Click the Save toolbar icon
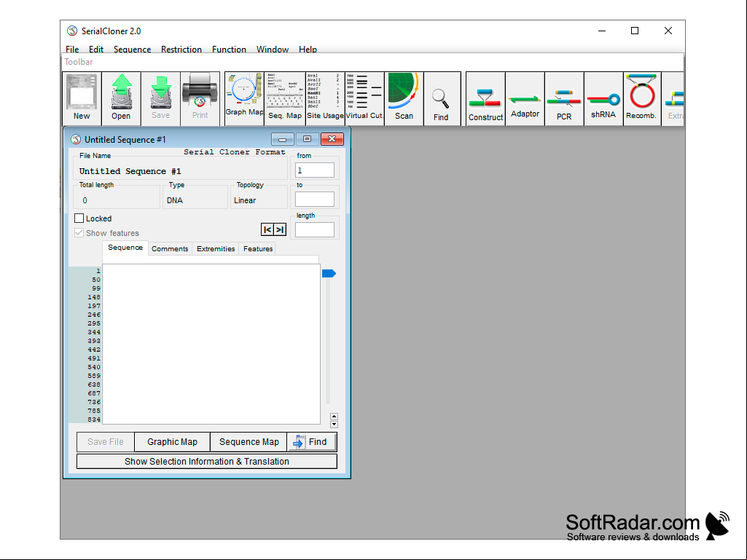This screenshot has height=560, width=747. click(x=160, y=98)
